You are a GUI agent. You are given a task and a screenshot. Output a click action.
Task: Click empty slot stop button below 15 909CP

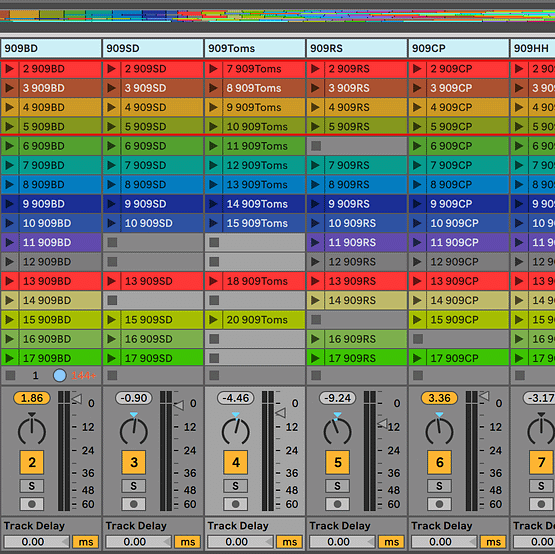418,339
